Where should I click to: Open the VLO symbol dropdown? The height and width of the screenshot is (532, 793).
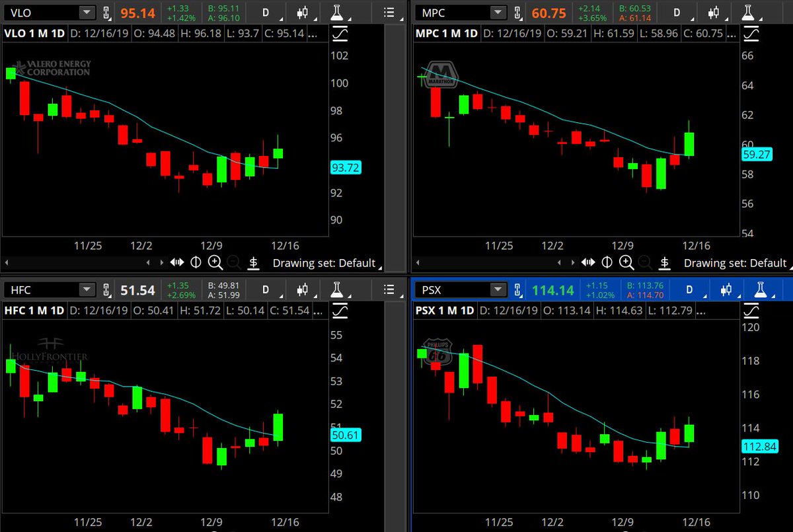click(86, 12)
